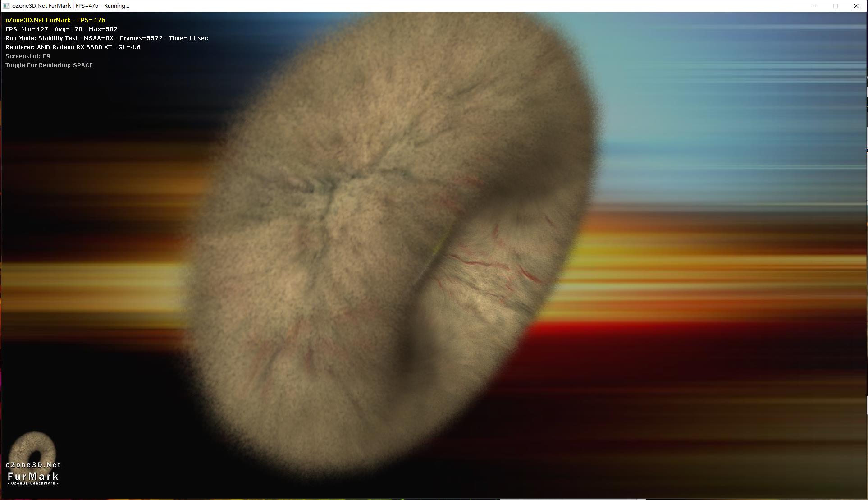Click the yellow FPS=476 header line

point(55,20)
